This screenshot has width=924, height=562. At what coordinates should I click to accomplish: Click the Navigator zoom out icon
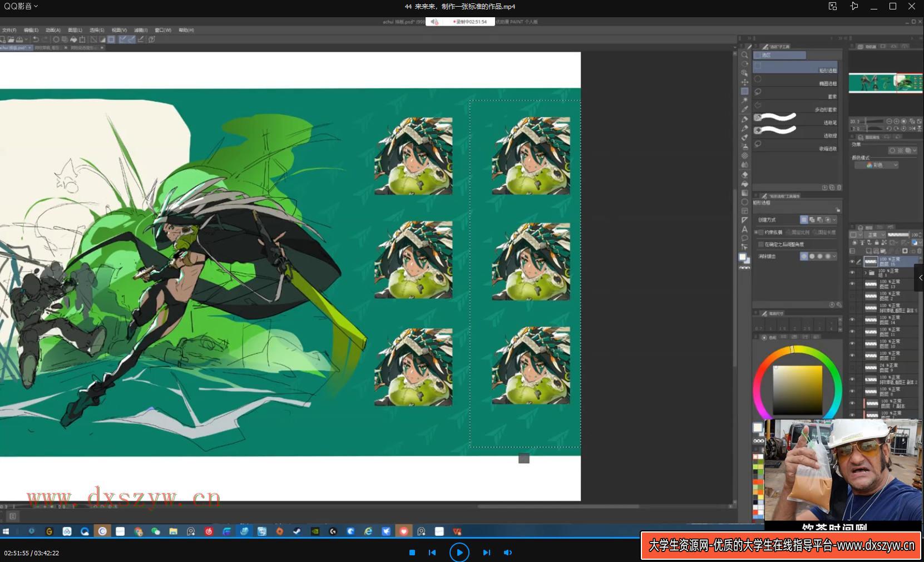coord(889,121)
